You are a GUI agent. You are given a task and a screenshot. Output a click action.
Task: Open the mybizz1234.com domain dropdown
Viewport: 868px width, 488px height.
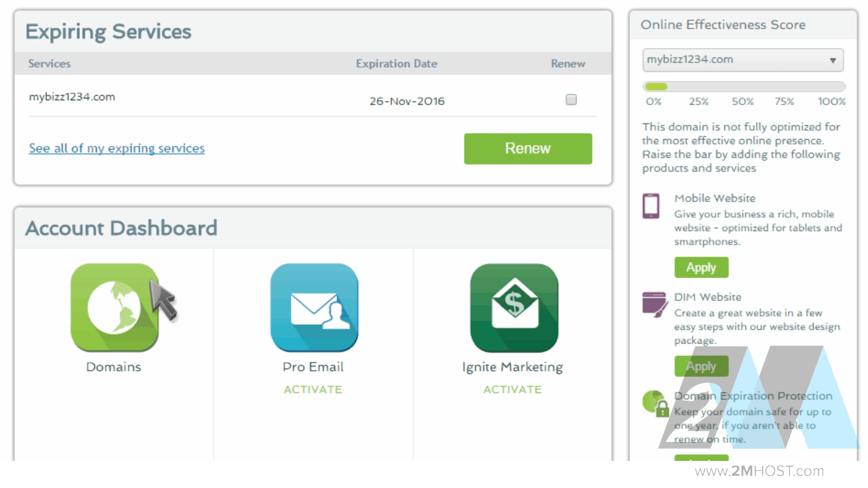click(x=743, y=60)
